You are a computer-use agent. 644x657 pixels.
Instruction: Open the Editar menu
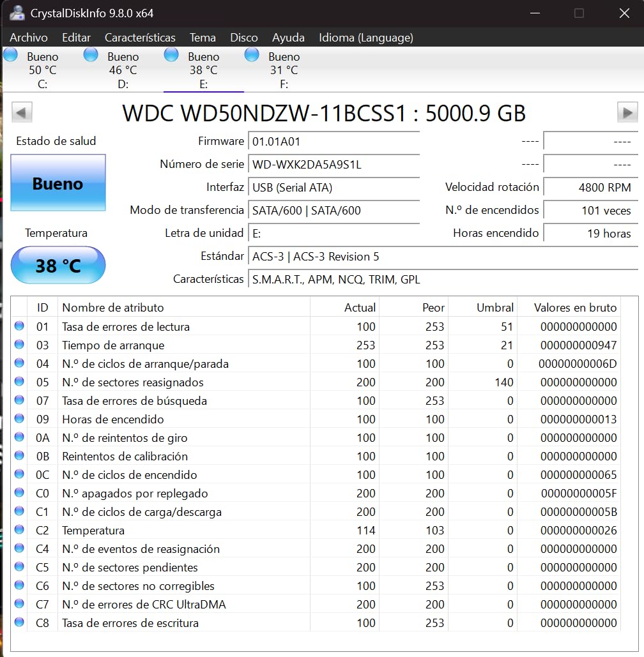click(76, 38)
